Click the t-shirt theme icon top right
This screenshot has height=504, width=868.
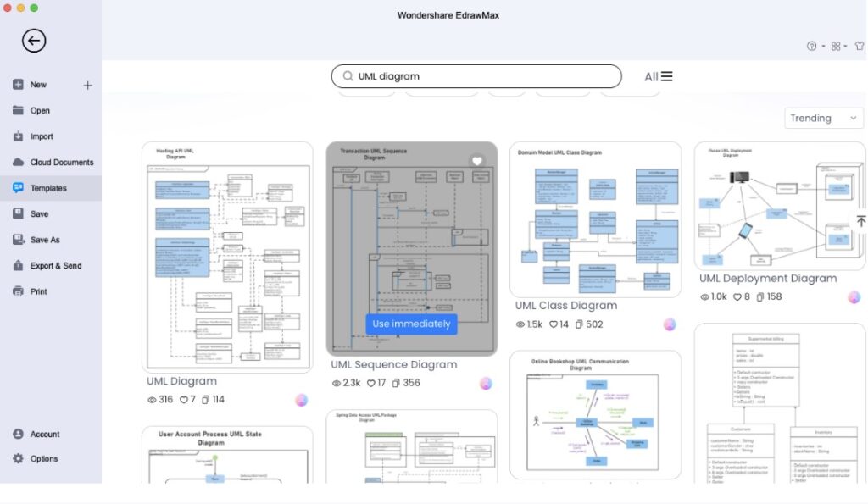point(859,47)
